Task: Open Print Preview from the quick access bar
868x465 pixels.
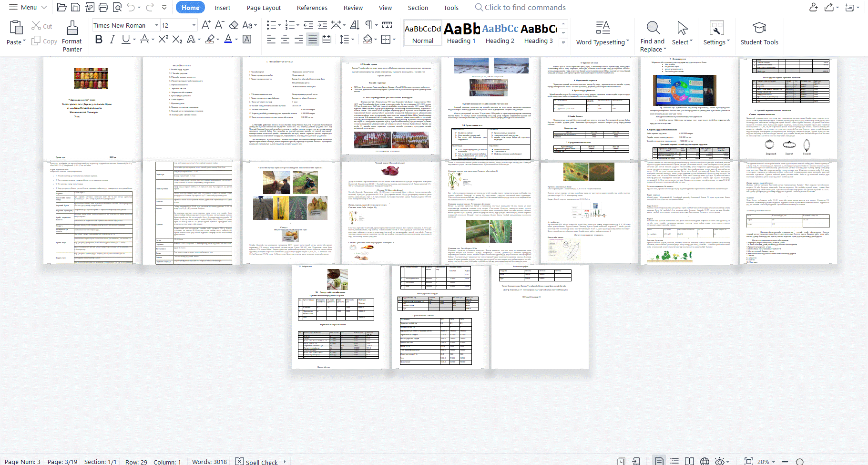Action: (117, 7)
